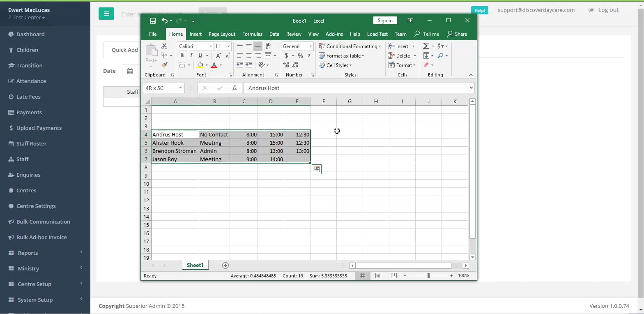644x314 pixels.
Task: Apply Percent Style to selection
Action: tap(301, 55)
